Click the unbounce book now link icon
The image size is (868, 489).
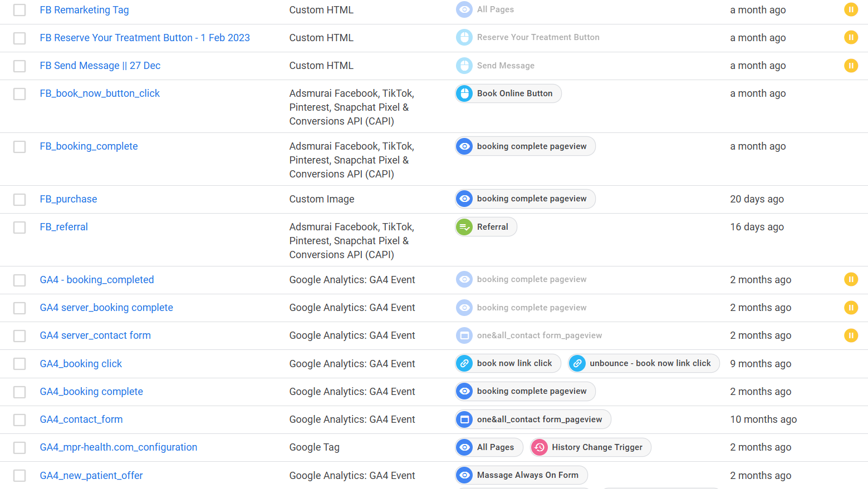577,363
